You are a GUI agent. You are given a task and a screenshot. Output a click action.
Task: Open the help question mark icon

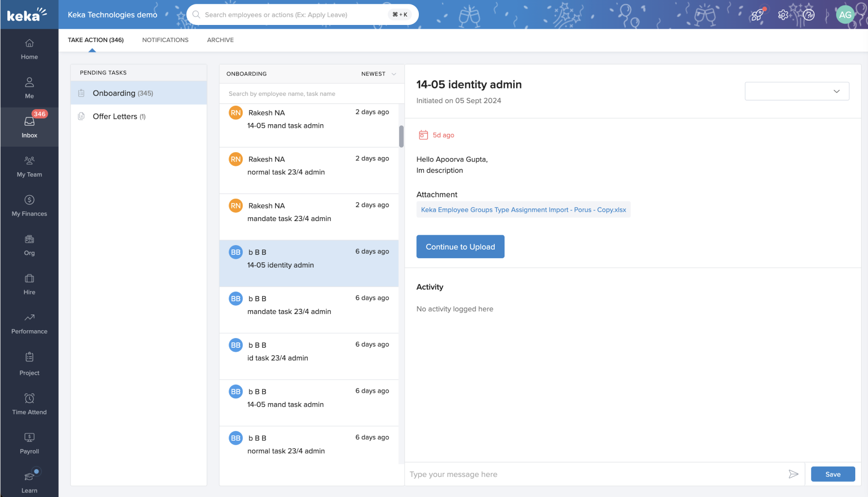pyautogui.click(x=809, y=15)
